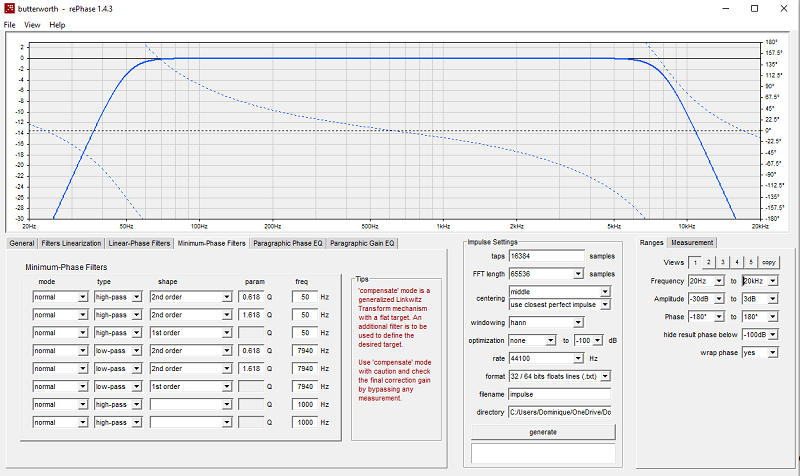The height and width of the screenshot is (476, 800).
Task: Click freq field 1000 of last filter row
Action: pos(305,422)
